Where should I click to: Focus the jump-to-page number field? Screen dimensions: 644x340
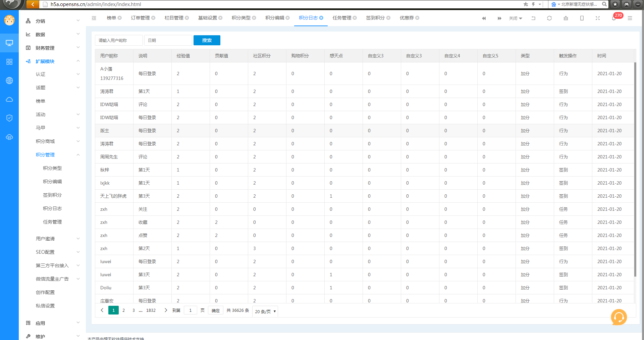[x=191, y=310]
